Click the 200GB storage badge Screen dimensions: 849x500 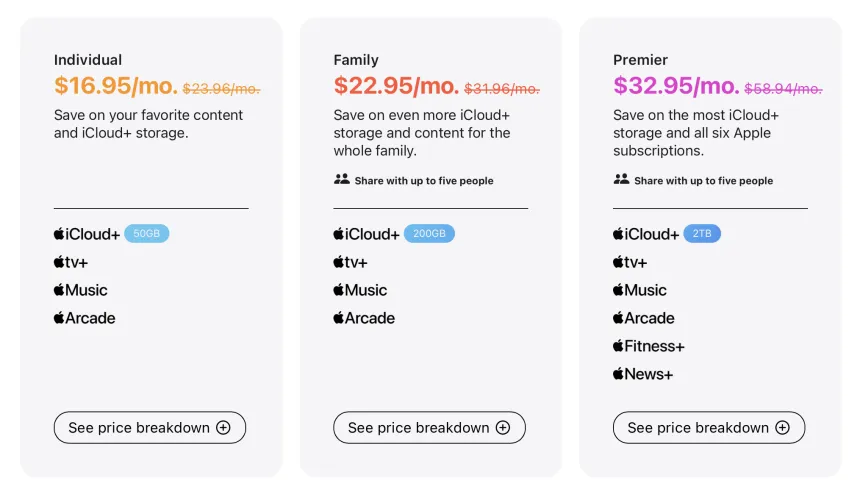(x=429, y=234)
